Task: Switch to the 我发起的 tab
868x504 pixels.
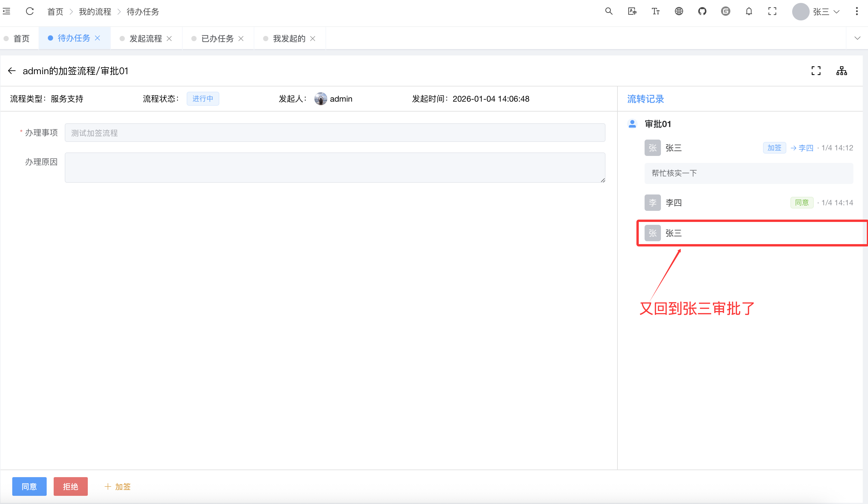Action: point(289,39)
